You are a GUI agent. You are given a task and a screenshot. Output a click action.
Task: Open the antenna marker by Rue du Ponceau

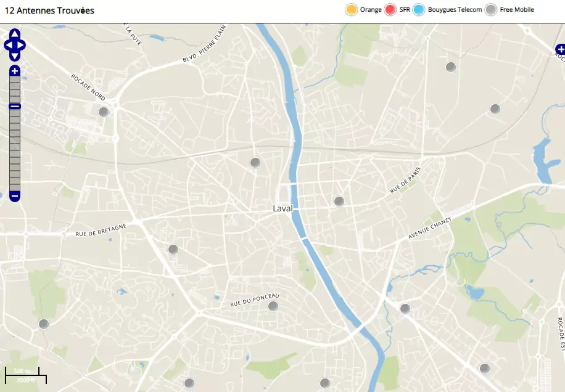[273, 306]
